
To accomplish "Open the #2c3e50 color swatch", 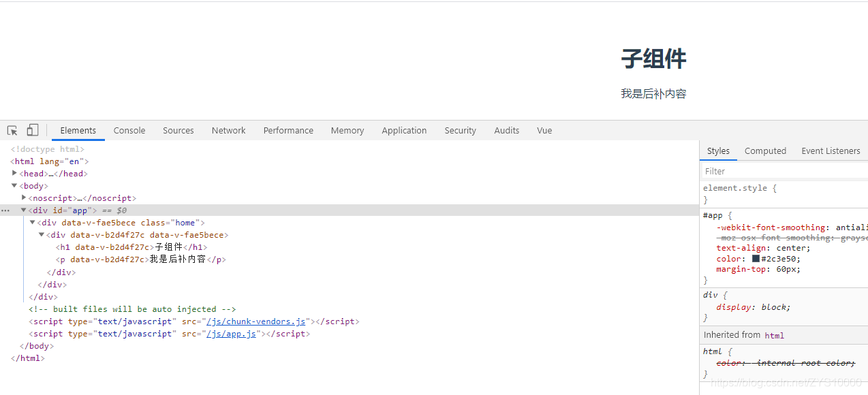I will [x=756, y=259].
